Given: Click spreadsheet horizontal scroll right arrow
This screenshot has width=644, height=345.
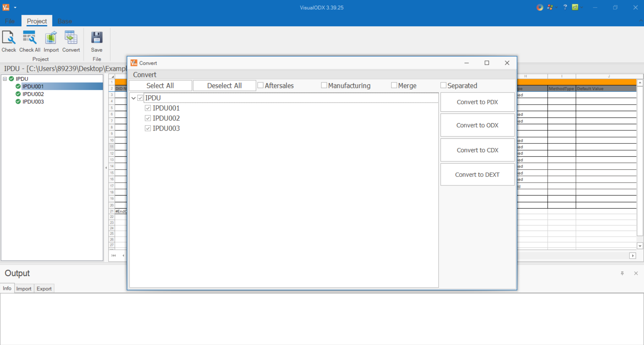Looking at the screenshot, I should [x=633, y=256].
